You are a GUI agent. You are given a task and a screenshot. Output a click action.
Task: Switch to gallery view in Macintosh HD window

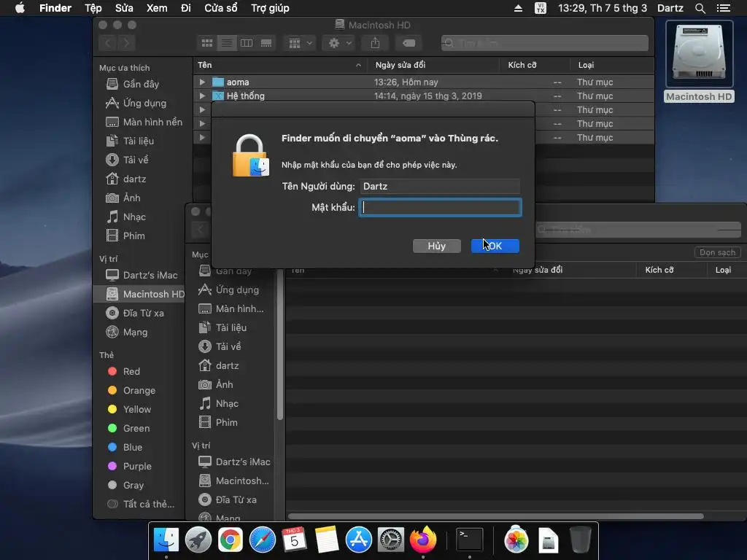(266, 43)
